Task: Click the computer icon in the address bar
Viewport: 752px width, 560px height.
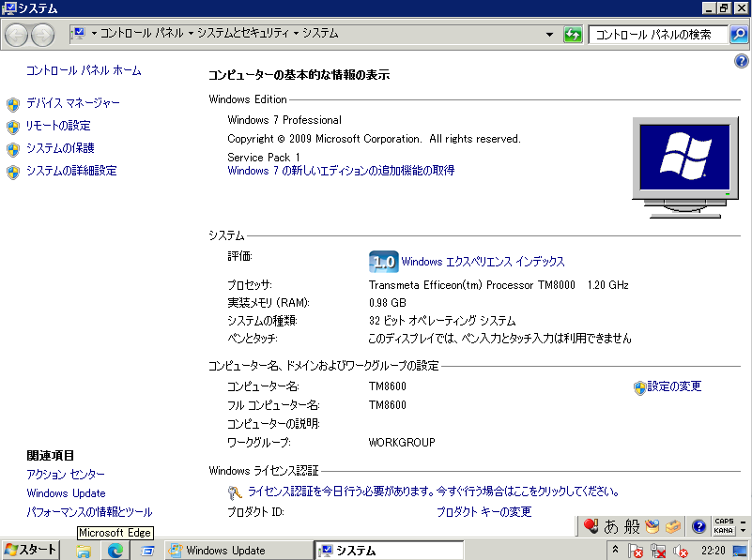Action: [x=79, y=33]
